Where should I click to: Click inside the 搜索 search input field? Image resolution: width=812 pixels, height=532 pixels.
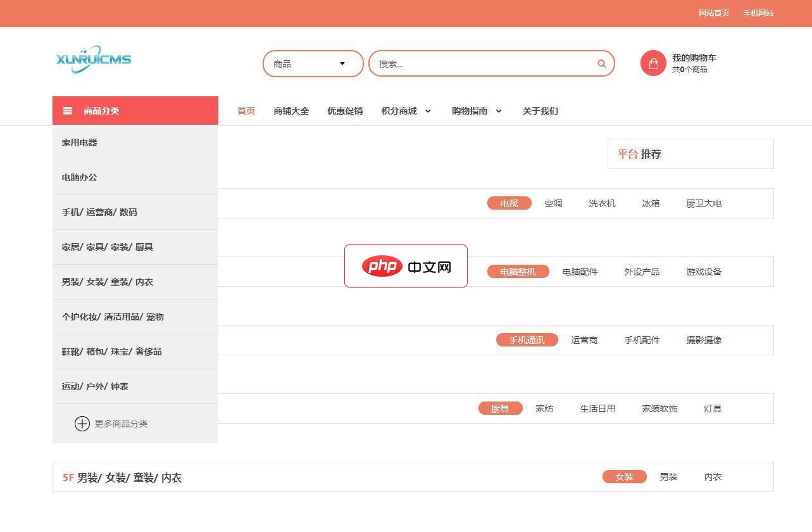481,63
